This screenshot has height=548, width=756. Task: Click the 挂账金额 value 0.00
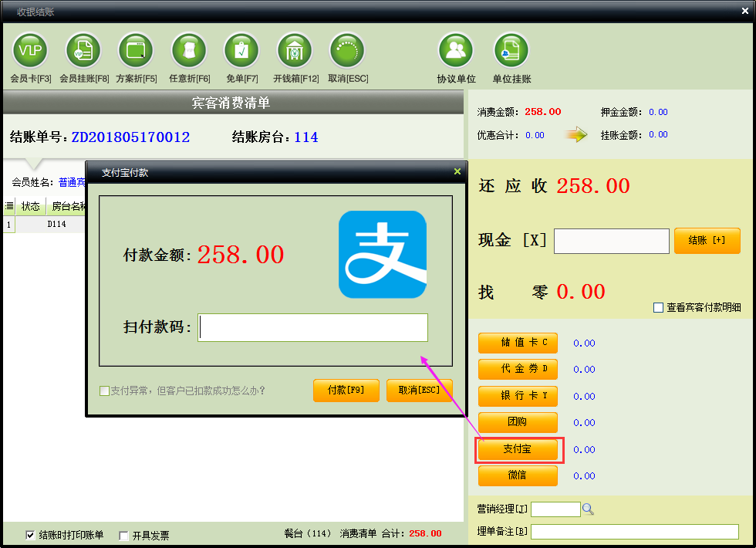click(x=658, y=134)
